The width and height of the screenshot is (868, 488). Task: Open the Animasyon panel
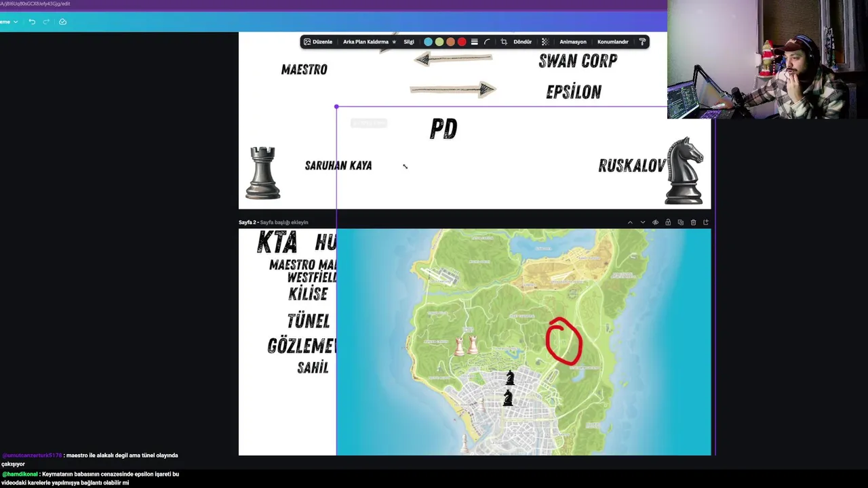tap(573, 42)
